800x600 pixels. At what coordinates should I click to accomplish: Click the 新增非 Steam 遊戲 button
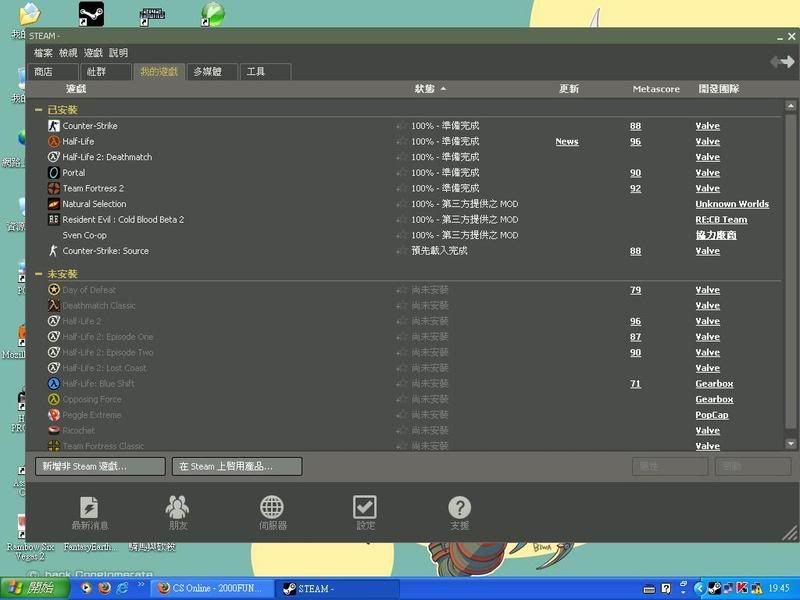tap(100, 467)
